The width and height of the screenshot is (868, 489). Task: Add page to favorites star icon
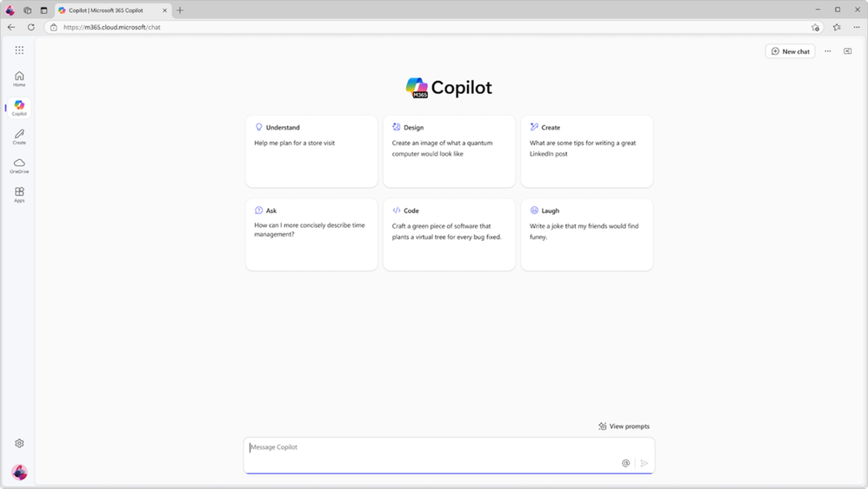(x=815, y=27)
